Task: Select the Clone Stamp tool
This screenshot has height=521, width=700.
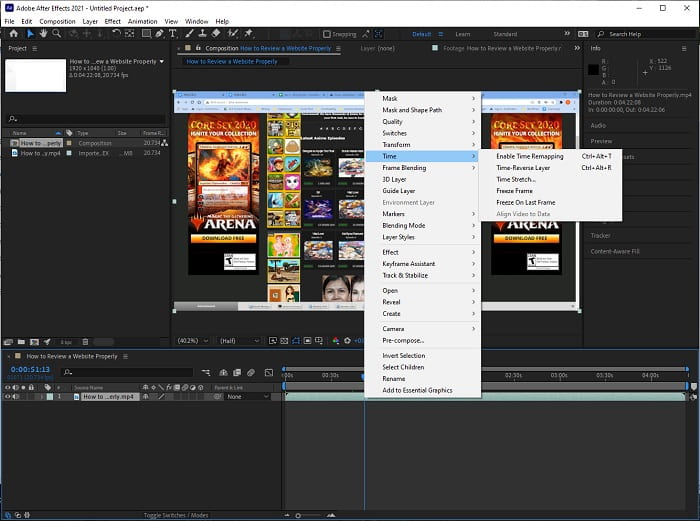Action: [x=202, y=33]
